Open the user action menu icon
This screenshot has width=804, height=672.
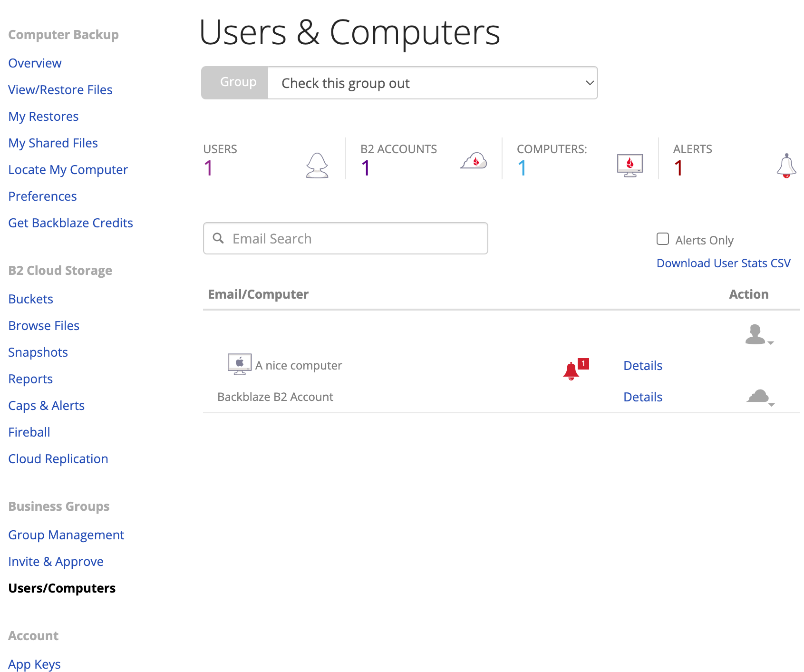coord(759,335)
